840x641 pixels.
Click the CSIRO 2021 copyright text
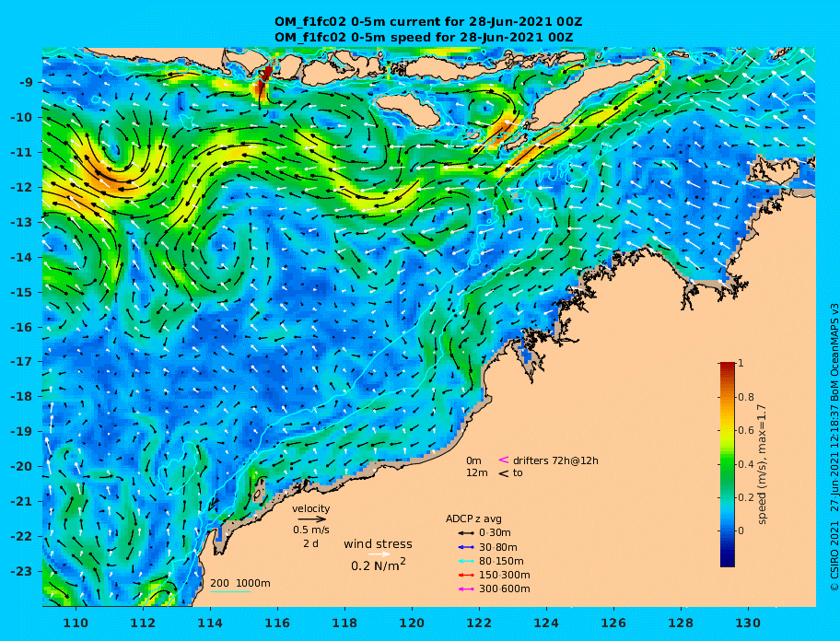click(x=834, y=449)
